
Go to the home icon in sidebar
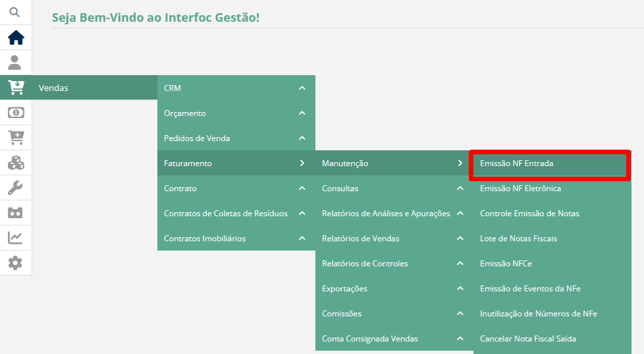tap(16, 38)
